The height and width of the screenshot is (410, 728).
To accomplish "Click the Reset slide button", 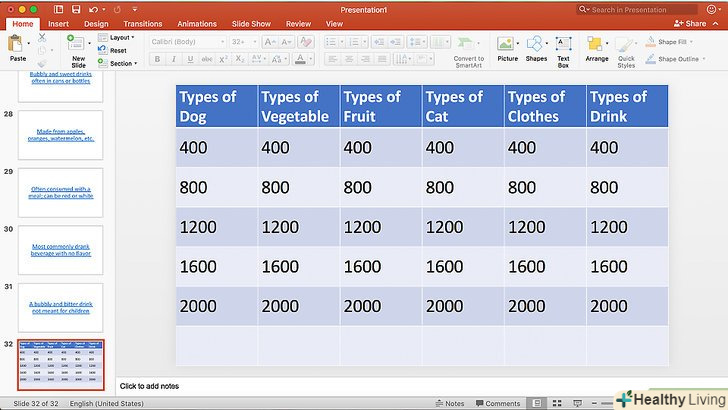I will click(117, 50).
